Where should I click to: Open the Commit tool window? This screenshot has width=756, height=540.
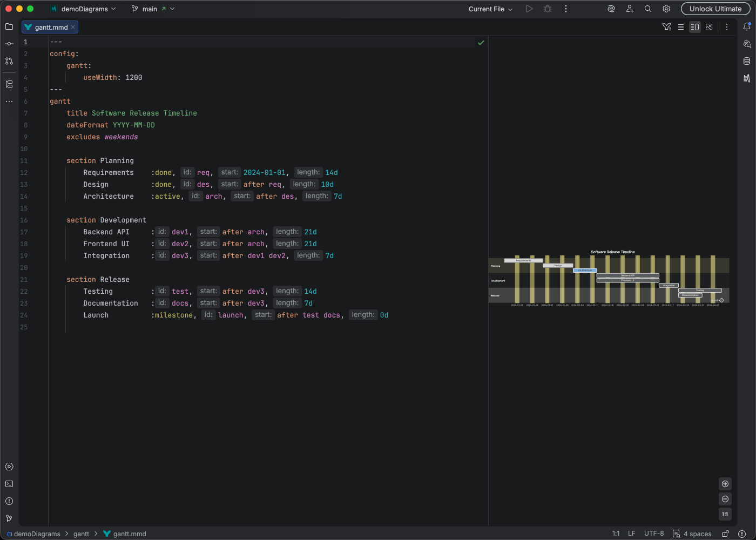coord(9,43)
